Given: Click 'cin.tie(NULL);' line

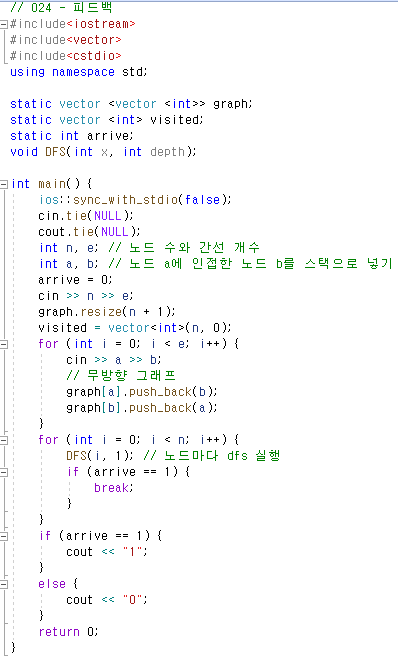Looking at the screenshot, I should pyautogui.click(x=85, y=216).
